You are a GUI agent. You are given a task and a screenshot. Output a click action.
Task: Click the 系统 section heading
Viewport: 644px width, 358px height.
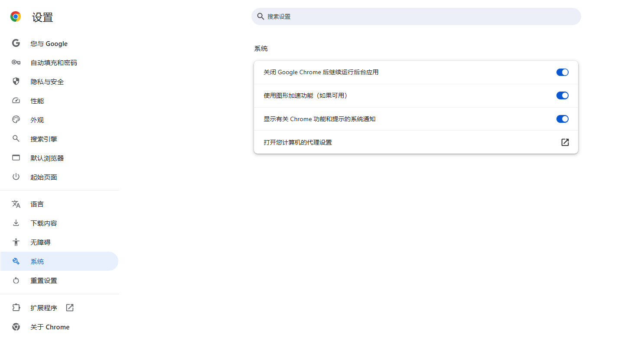(261, 49)
